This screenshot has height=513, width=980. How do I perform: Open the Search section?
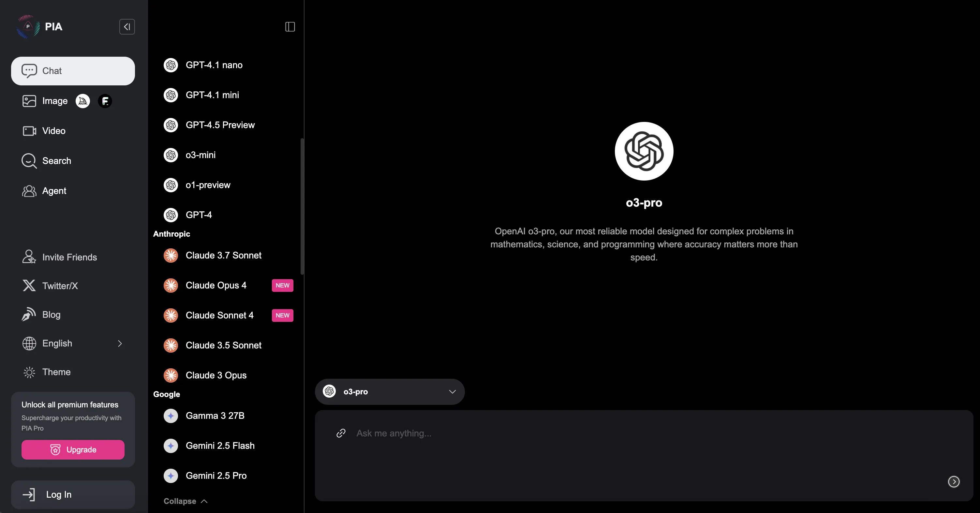tap(73, 161)
